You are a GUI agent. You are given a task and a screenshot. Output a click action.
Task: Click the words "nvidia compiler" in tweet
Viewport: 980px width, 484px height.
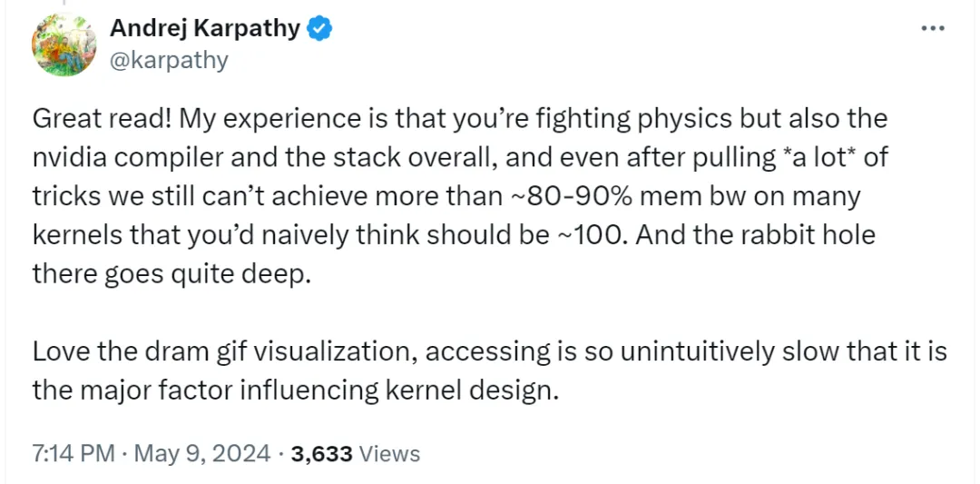(x=127, y=158)
